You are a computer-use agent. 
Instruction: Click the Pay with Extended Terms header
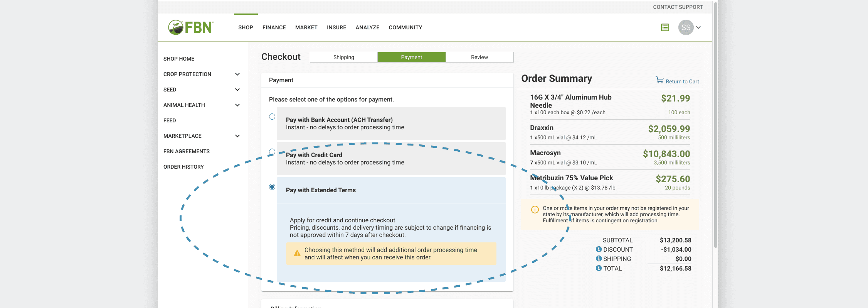(x=391, y=190)
